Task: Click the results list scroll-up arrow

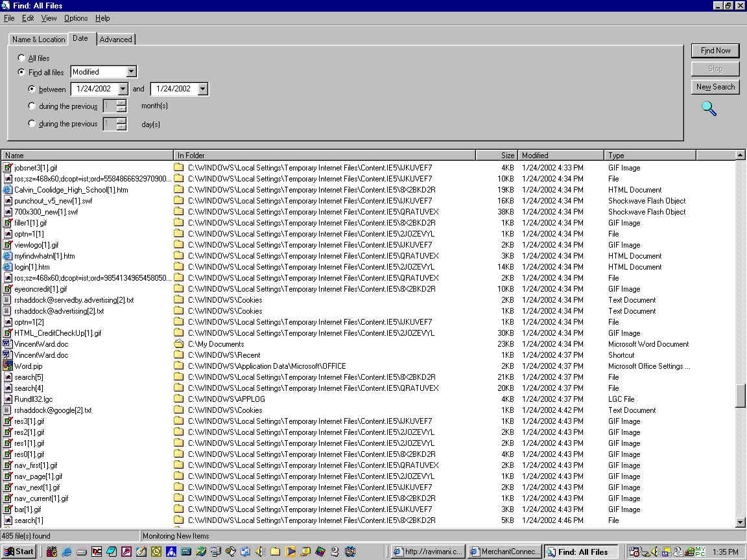Action: point(740,156)
